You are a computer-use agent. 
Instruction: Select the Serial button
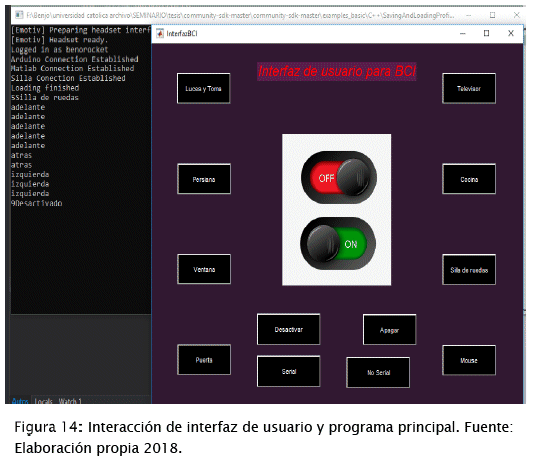(288, 371)
